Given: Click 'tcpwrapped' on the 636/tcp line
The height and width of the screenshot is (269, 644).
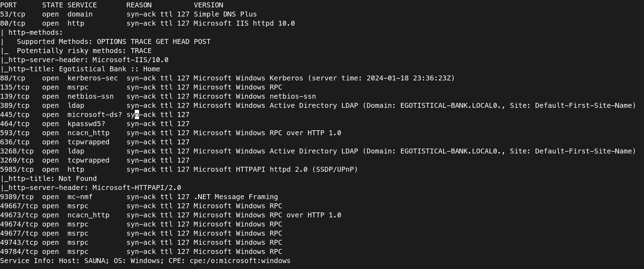Looking at the screenshot, I should [88, 142].
